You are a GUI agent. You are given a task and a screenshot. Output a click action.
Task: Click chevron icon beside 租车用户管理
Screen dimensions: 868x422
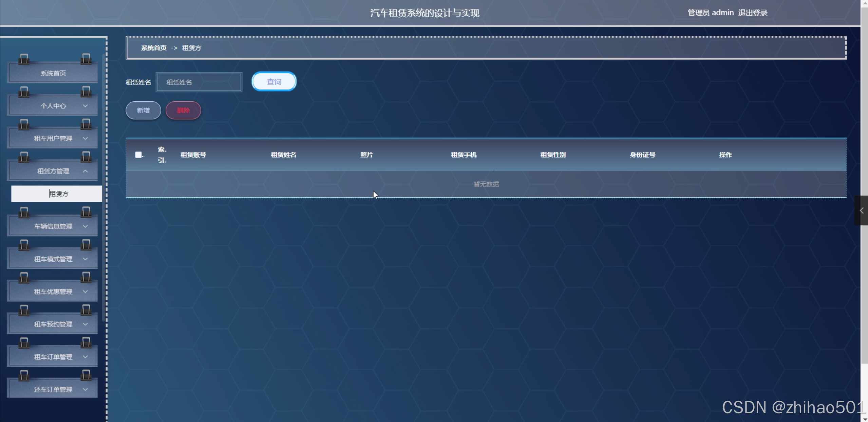coord(85,138)
